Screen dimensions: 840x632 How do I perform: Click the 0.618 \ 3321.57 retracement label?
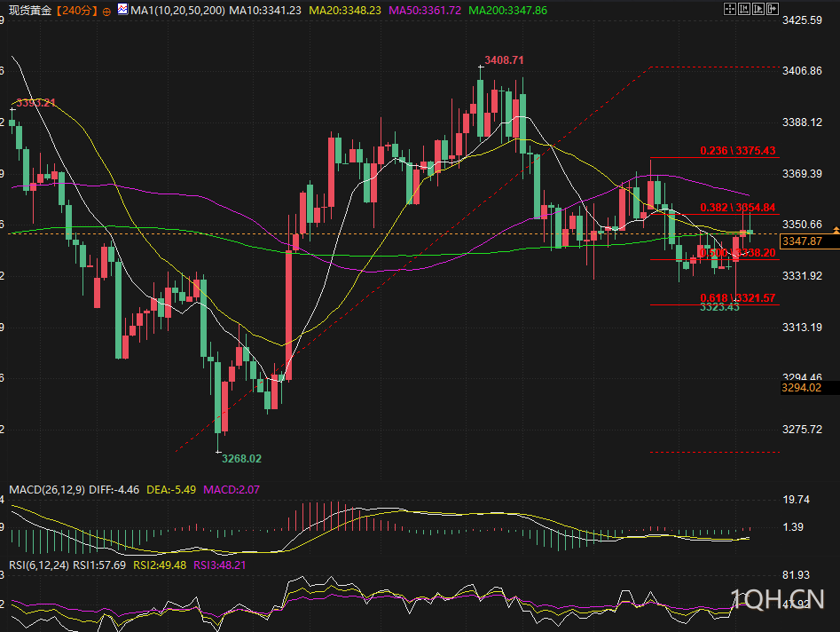(738, 298)
